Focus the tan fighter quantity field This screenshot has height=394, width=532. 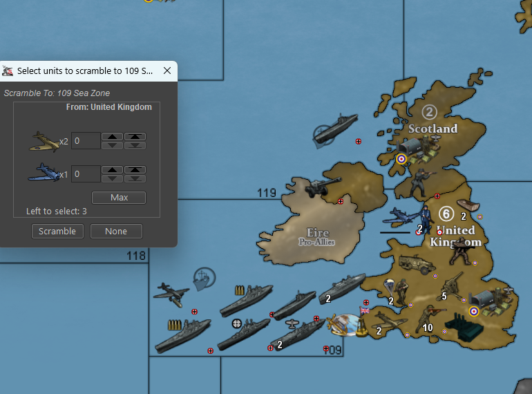(86, 141)
